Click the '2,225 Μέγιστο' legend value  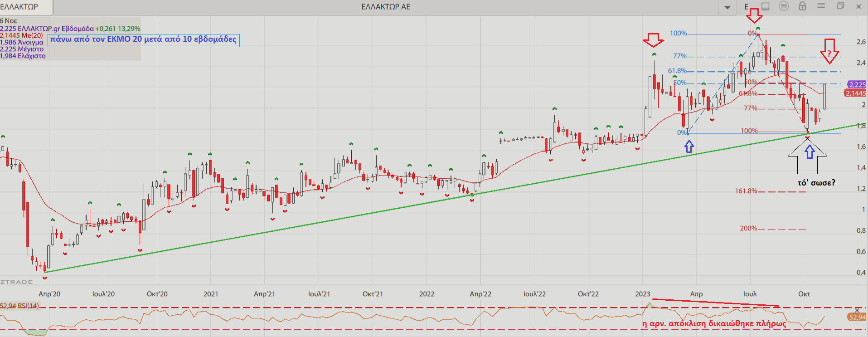(x=22, y=49)
